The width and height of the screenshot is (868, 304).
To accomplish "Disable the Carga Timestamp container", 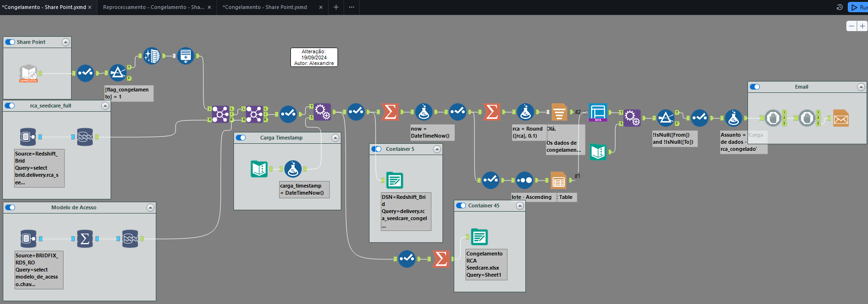I will click(x=241, y=138).
